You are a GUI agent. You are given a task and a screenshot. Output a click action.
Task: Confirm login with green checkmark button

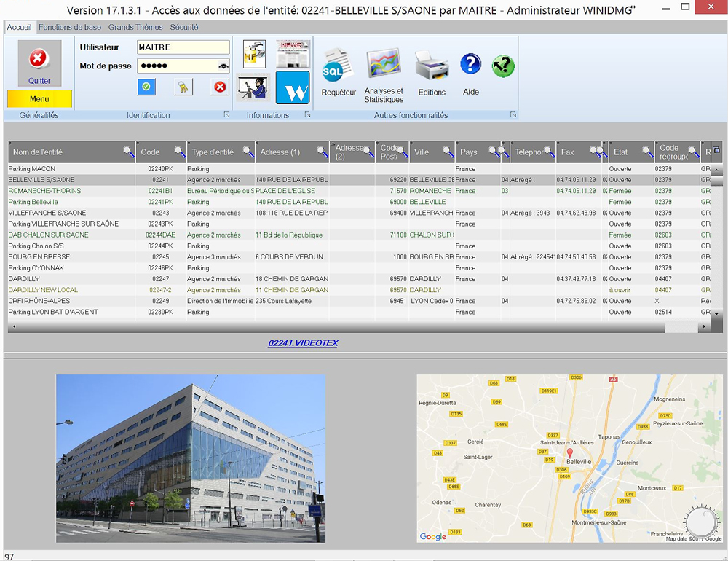146,87
